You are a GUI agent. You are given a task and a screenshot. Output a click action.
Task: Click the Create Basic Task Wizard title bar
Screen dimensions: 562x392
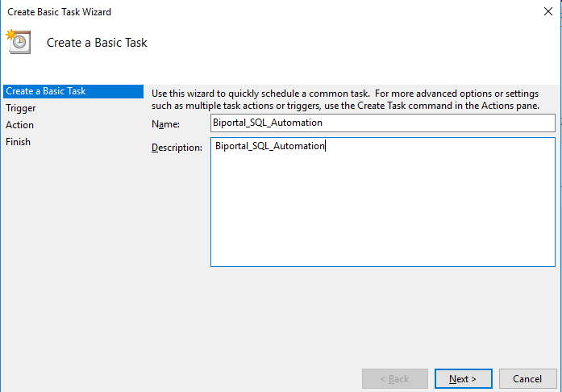coord(242,12)
